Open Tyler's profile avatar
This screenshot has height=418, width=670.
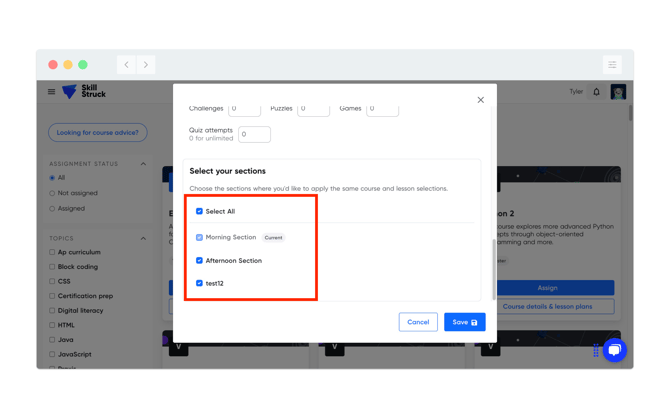tap(618, 92)
